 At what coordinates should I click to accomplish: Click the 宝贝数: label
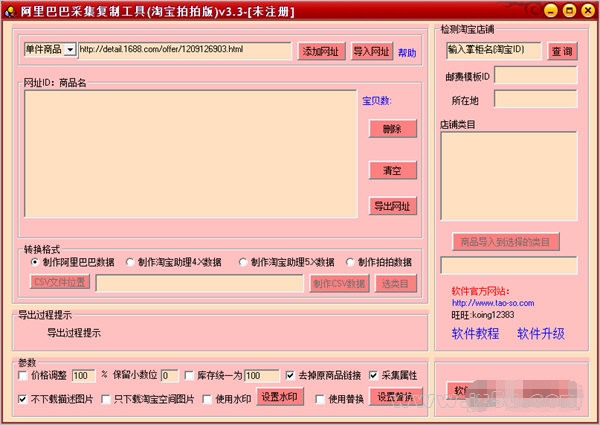pyautogui.click(x=377, y=101)
